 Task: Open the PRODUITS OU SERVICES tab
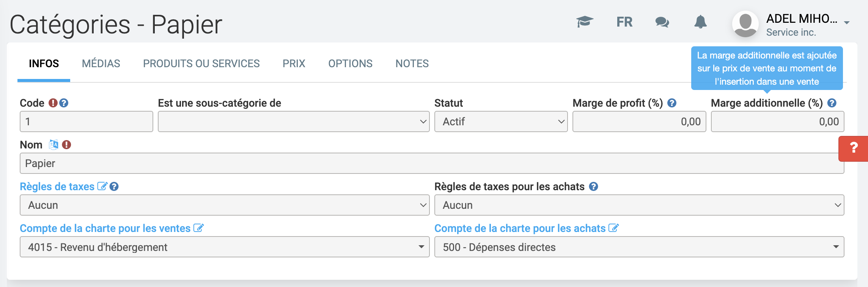pos(201,63)
